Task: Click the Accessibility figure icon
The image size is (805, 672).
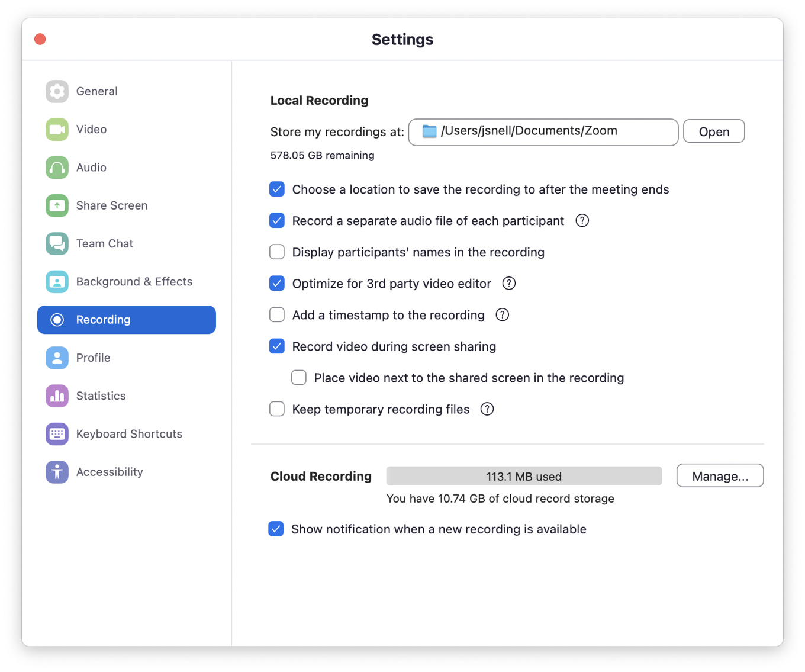Action: pos(57,472)
